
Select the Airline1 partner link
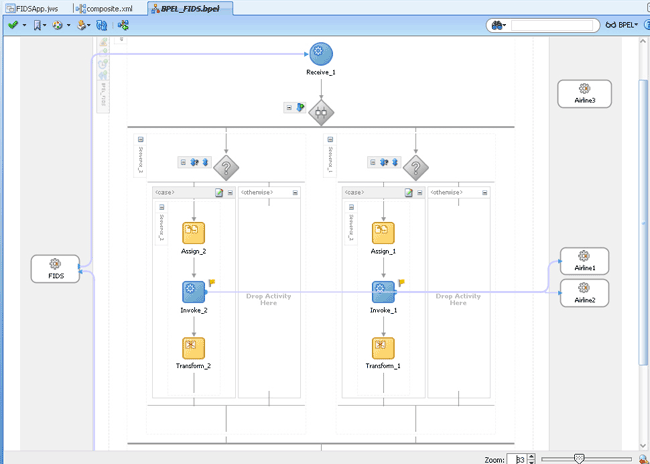click(x=585, y=261)
